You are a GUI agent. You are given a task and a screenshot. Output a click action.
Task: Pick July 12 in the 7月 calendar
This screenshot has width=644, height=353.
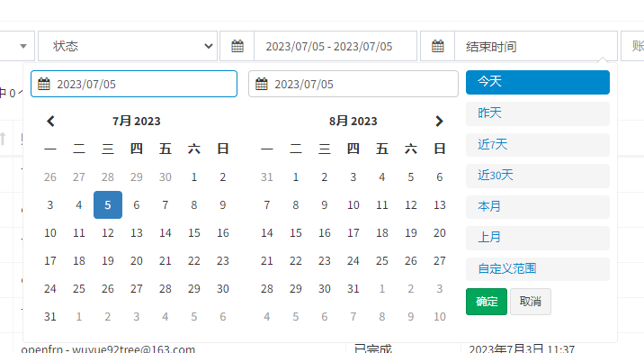click(x=108, y=233)
